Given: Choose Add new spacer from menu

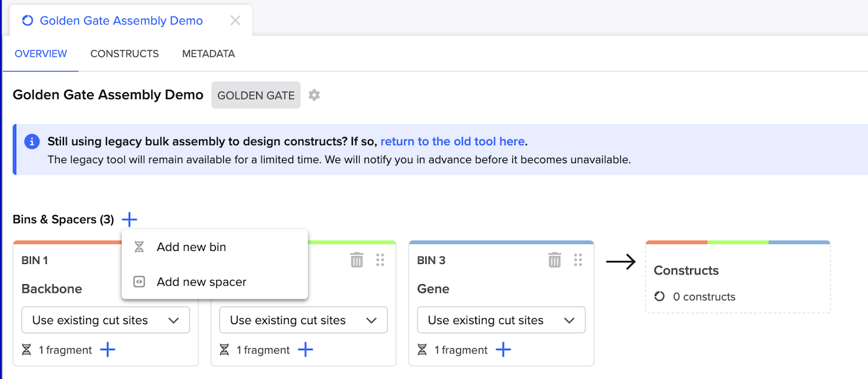Looking at the screenshot, I should click(201, 282).
